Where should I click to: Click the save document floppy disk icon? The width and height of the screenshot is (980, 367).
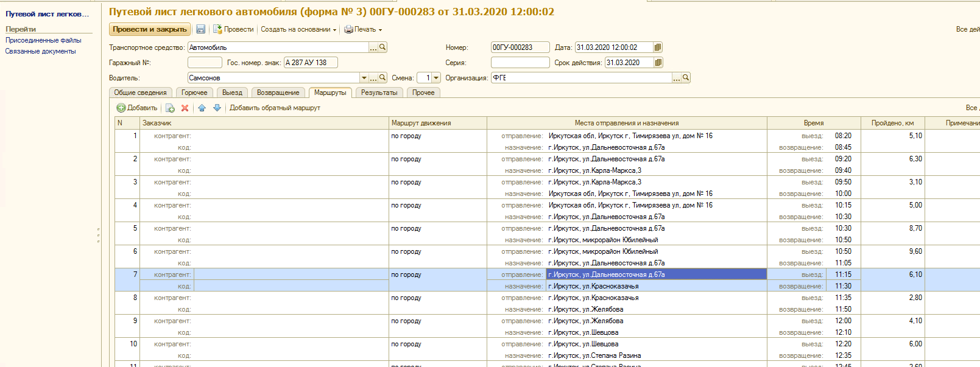tap(200, 29)
